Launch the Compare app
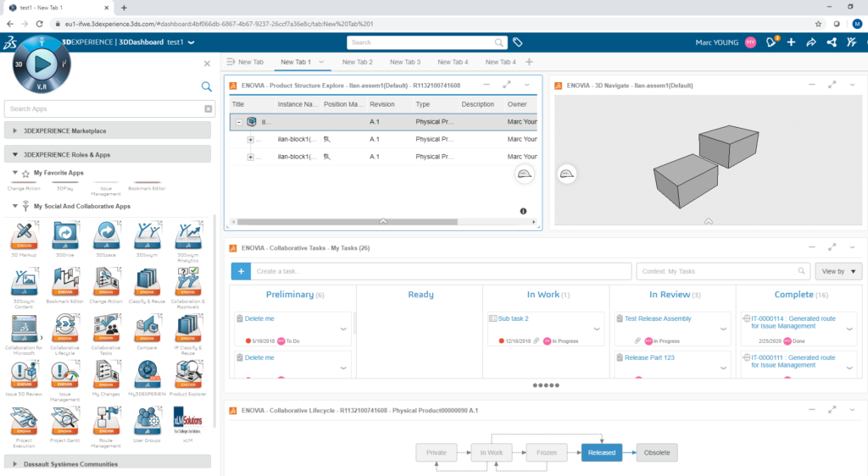The width and height of the screenshot is (868, 476). point(147,329)
